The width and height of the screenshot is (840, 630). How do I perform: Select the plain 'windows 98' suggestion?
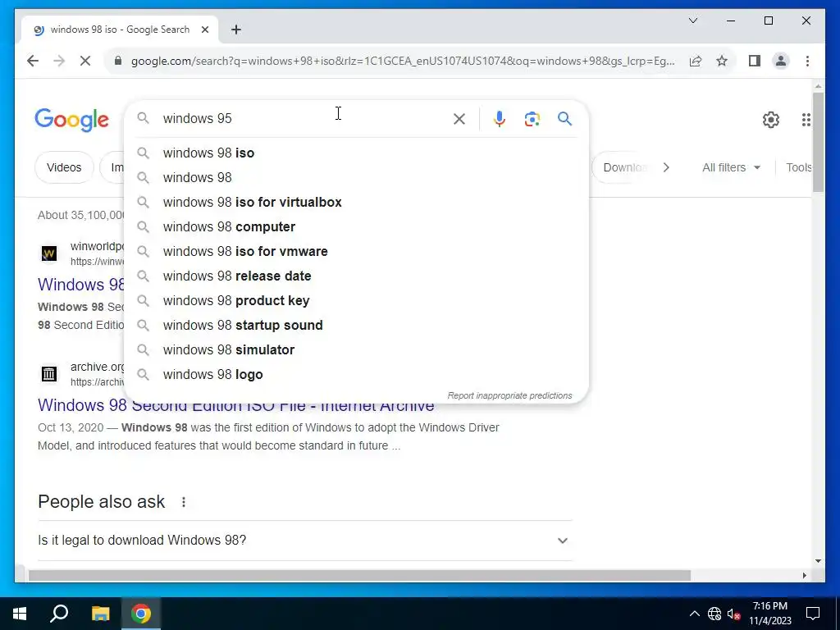pos(356,178)
